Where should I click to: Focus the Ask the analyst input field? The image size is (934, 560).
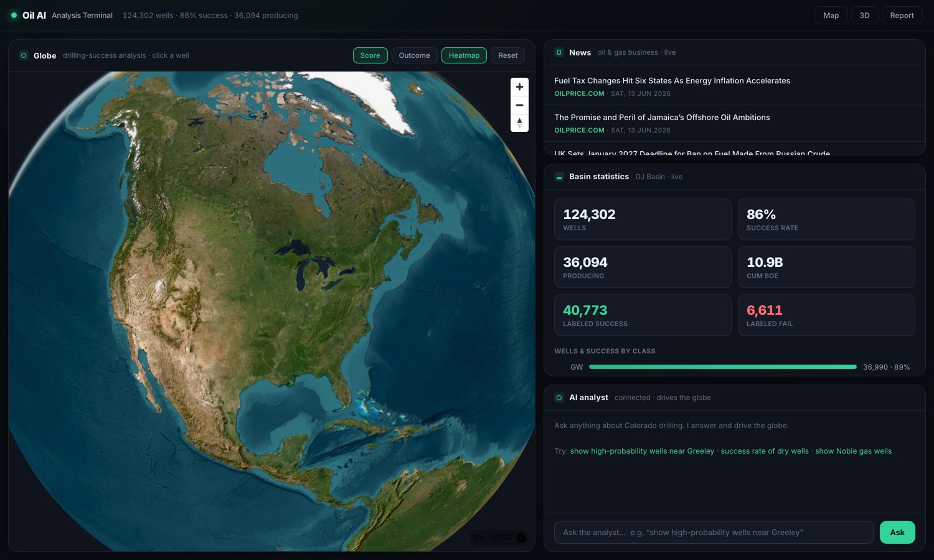714,533
